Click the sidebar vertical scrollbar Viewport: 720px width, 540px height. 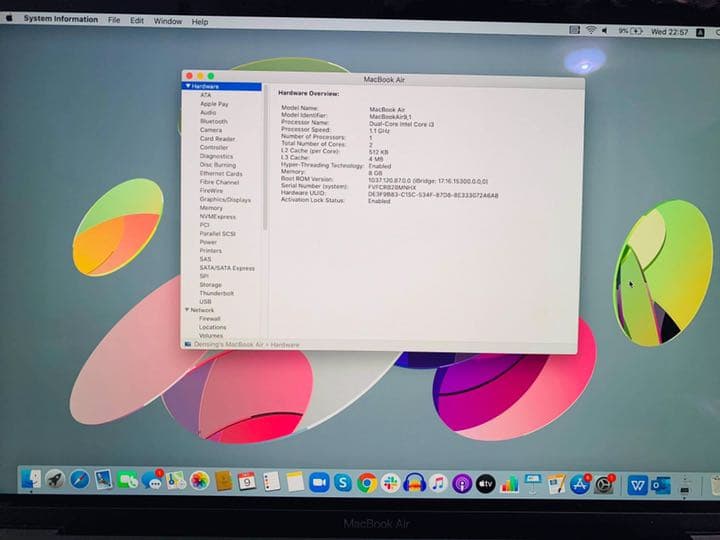[x=265, y=158]
